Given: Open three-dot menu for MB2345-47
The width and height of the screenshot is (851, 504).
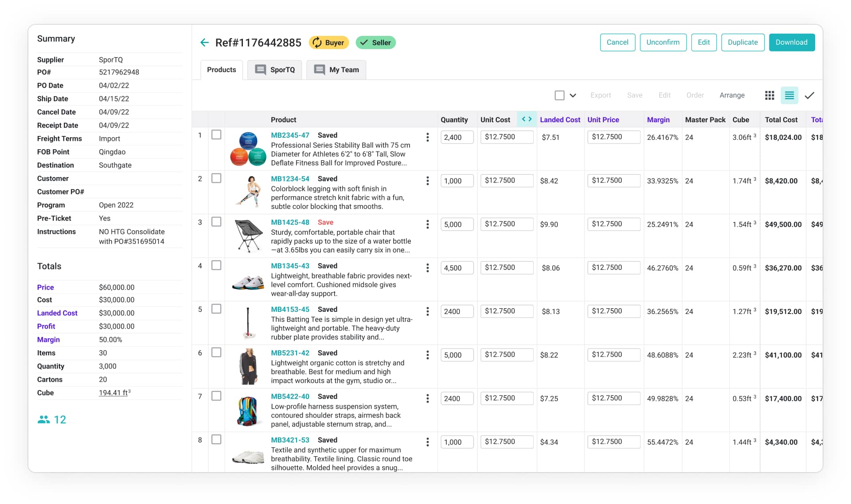Looking at the screenshot, I should 427,137.
